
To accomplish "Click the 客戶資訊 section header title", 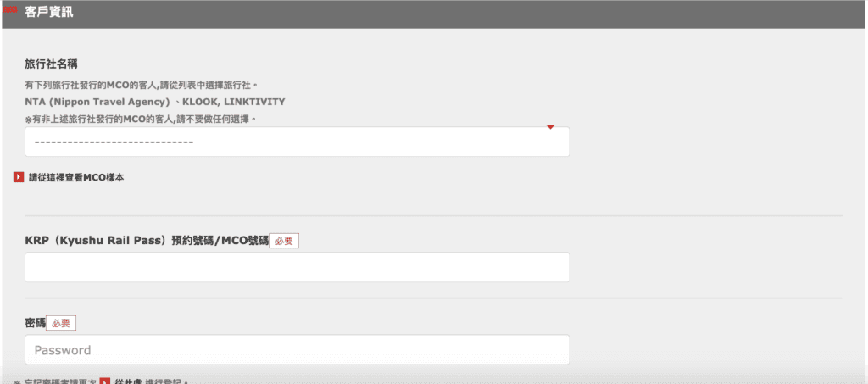I will pos(49,11).
